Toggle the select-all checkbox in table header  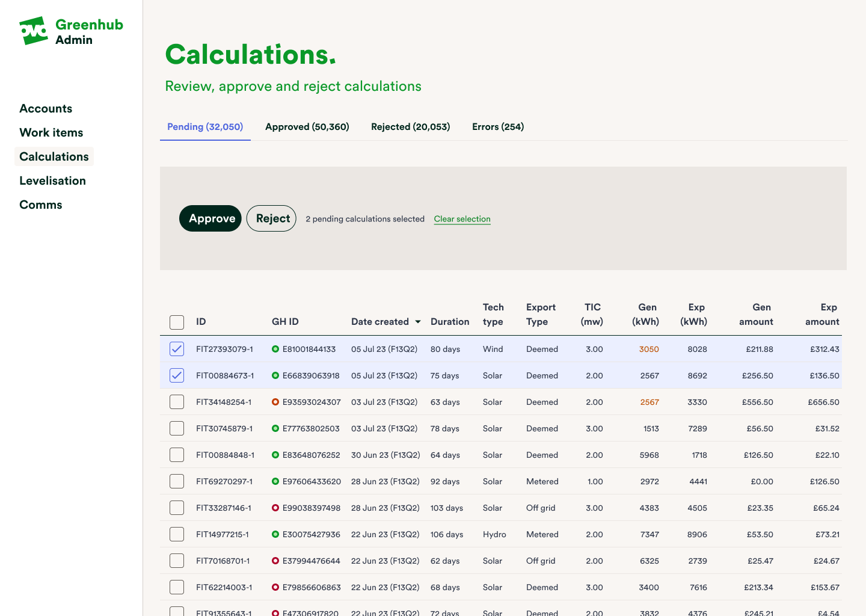point(177,322)
